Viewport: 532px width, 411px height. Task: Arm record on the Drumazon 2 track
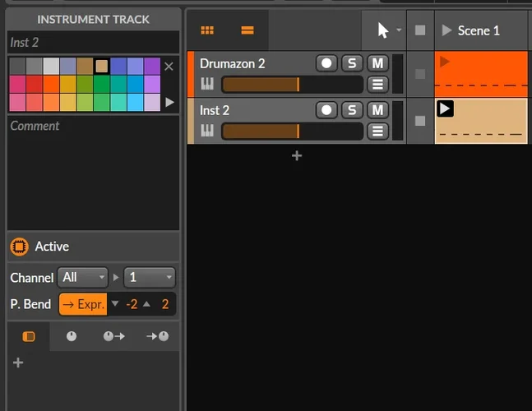pos(326,63)
